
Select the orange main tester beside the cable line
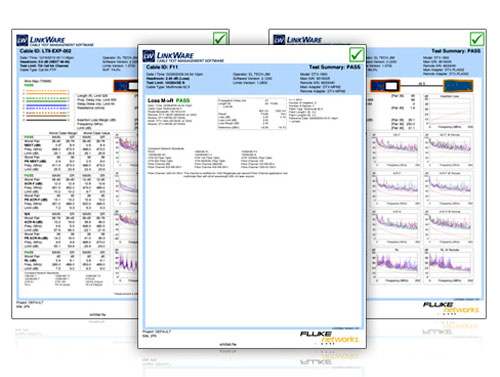click(x=385, y=86)
